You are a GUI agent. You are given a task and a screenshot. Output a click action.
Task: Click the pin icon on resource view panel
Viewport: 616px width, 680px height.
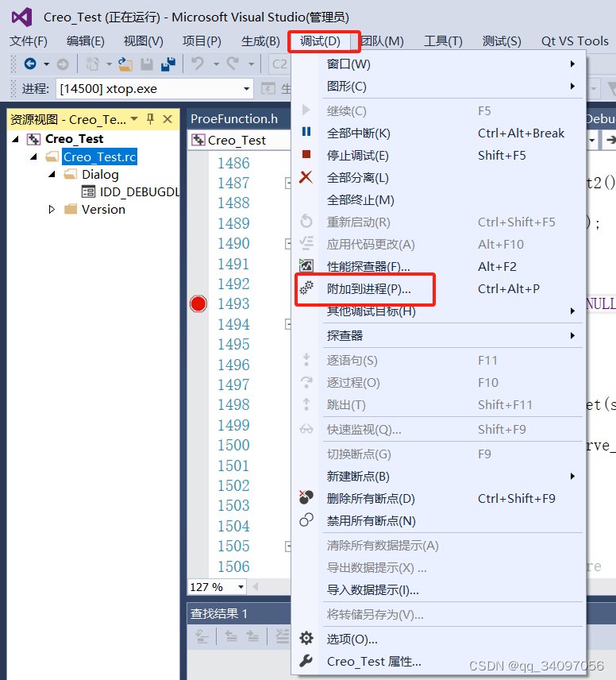(x=150, y=119)
